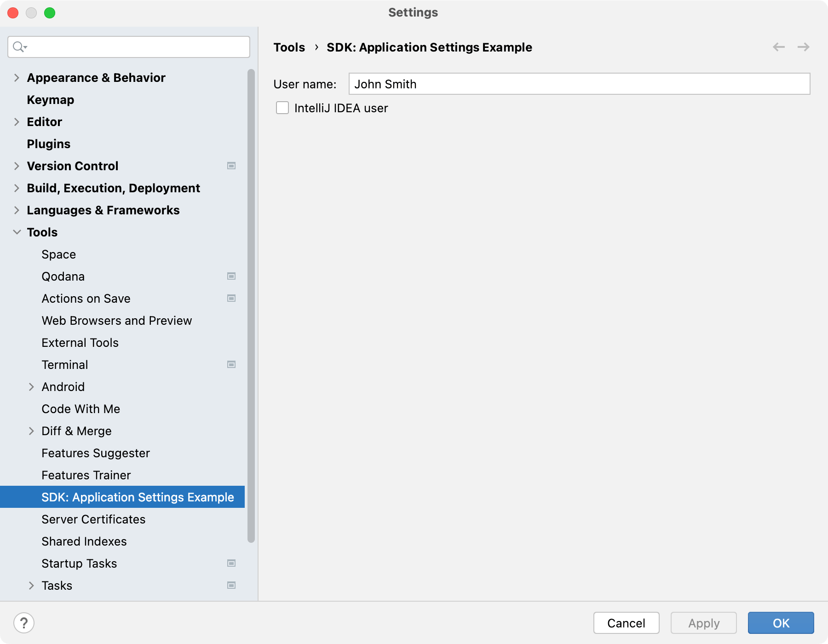The width and height of the screenshot is (828, 644).
Task: Click the search magnifier icon
Action: coord(19,47)
